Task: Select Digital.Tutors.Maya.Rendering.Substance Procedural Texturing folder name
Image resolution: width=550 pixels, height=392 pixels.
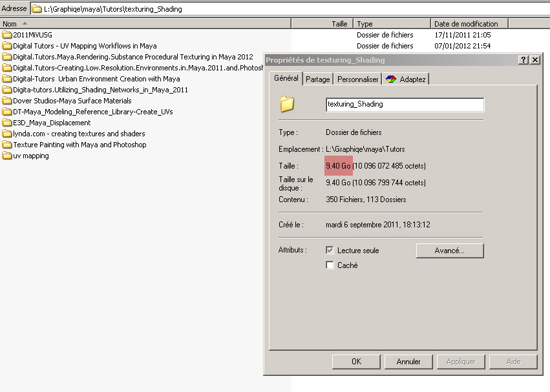Action: tap(133, 57)
